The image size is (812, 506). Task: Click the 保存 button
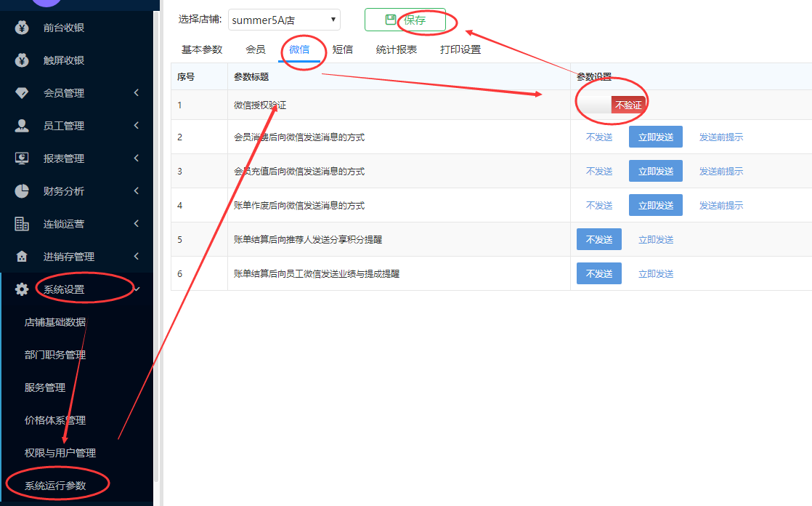[405, 20]
